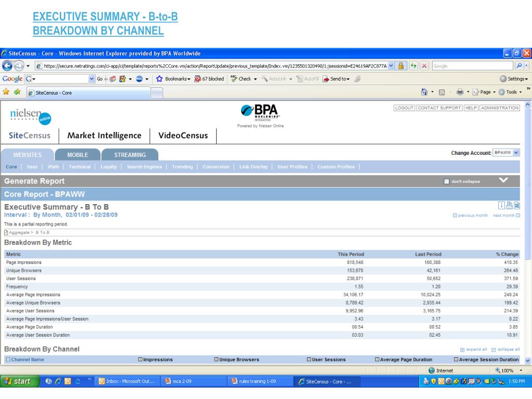Open the address bar URL history dropdown
532x399 pixels.
(x=391, y=66)
